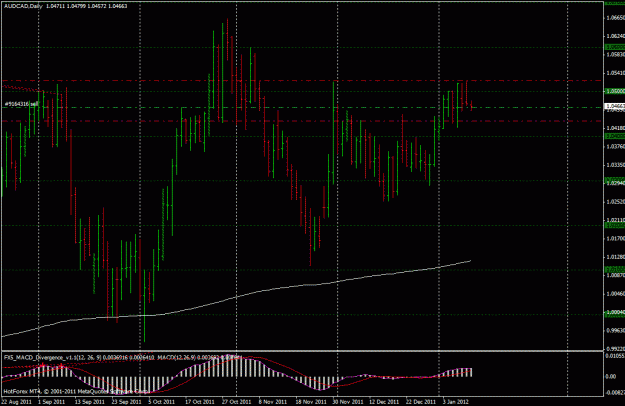Click the 0.9963 price scale label

(x=615, y=330)
